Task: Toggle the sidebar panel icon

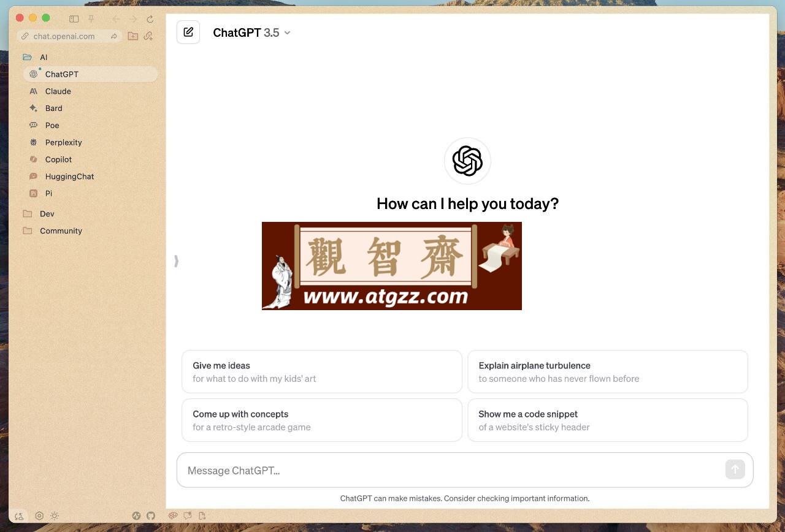Action: [x=74, y=19]
